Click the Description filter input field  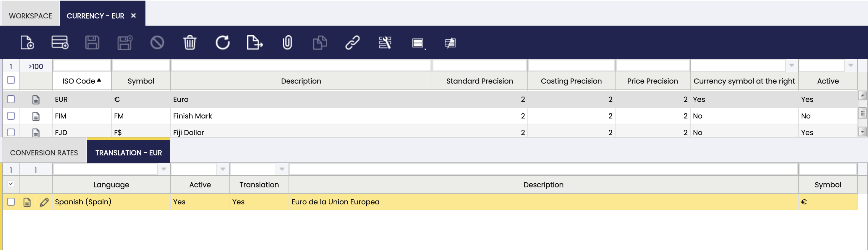click(x=301, y=65)
